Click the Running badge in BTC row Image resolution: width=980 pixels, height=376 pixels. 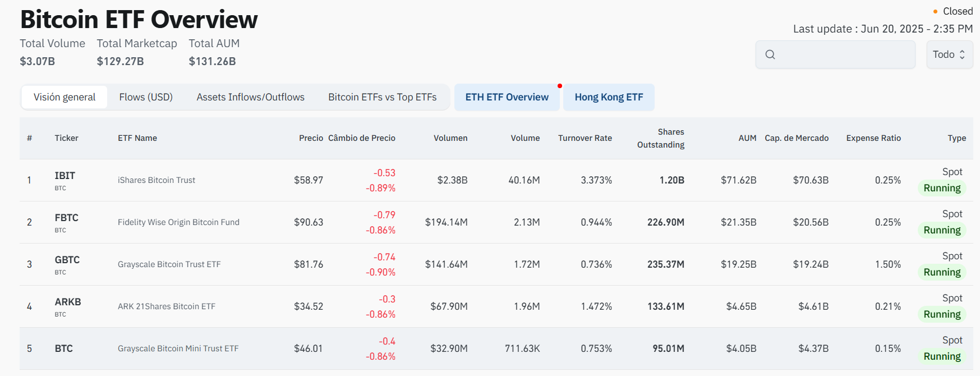tap(942, 356)
